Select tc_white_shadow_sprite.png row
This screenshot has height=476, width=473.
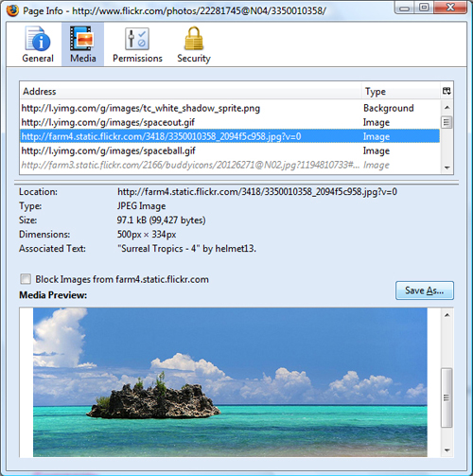tap(230, 108)
